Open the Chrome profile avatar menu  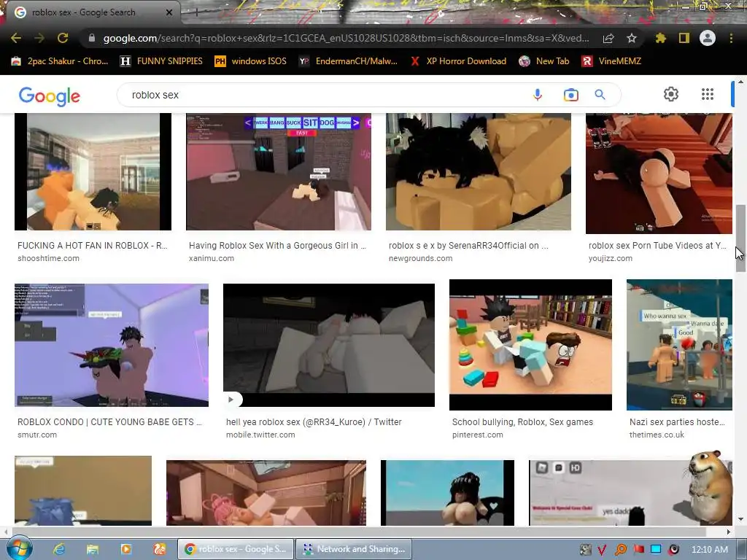708,38
